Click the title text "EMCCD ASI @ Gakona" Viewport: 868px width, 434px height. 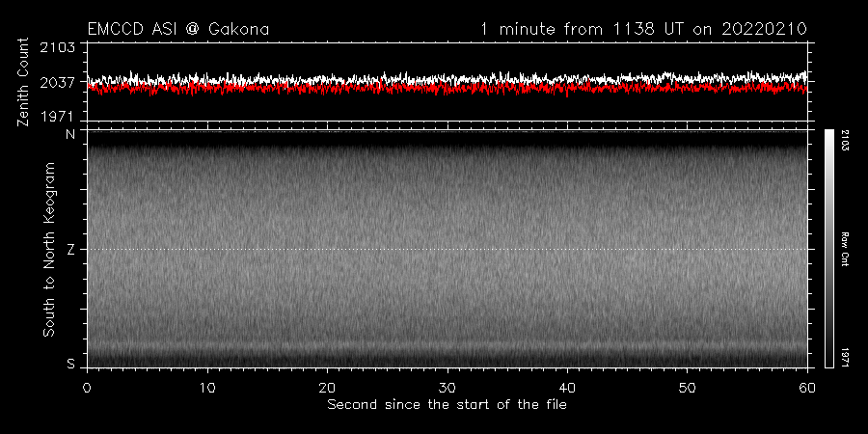tap(178, 29)
